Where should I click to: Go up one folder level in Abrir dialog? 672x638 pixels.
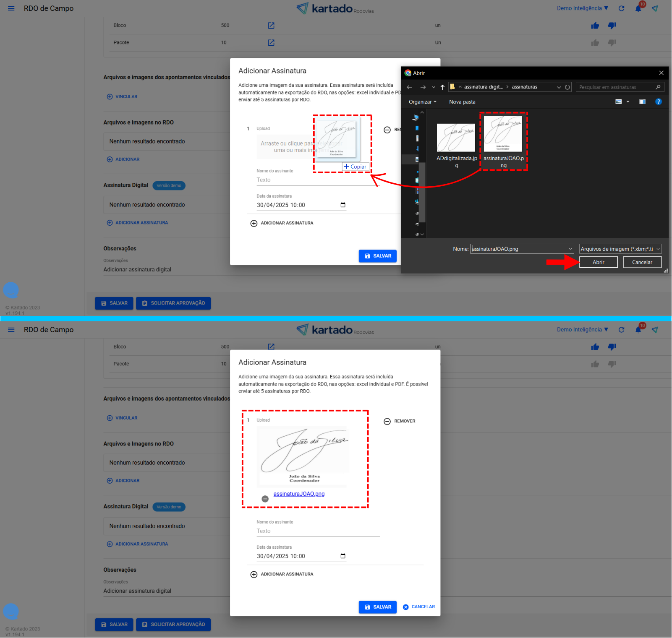pyautogui.click(x=442, y=87)
